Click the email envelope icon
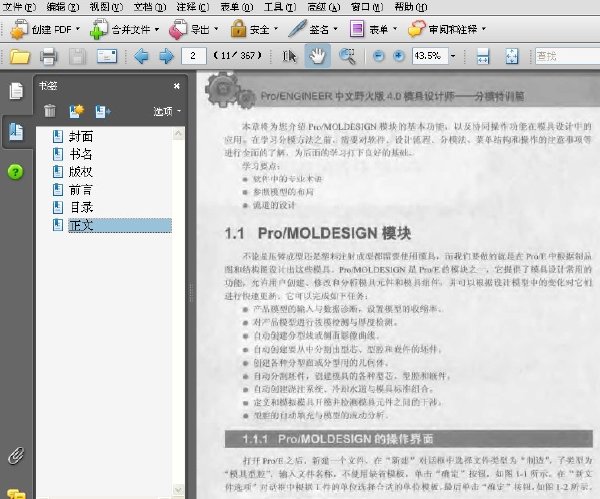 pos(107,56)
